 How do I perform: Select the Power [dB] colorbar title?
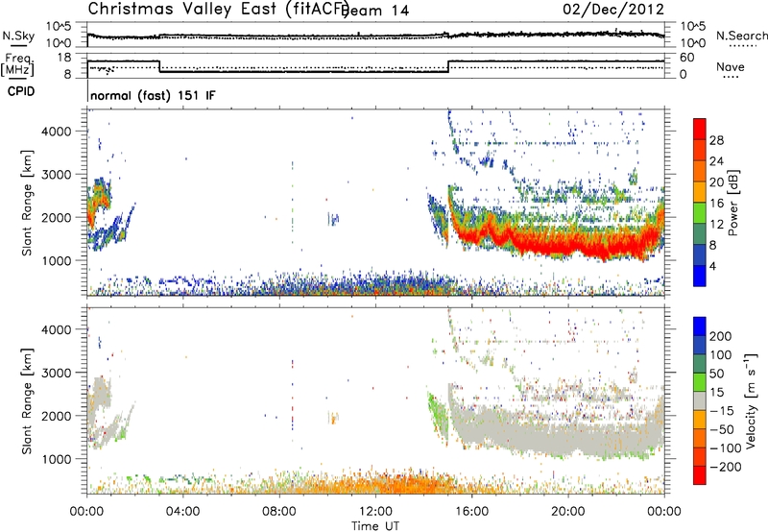tap(732, 203)
